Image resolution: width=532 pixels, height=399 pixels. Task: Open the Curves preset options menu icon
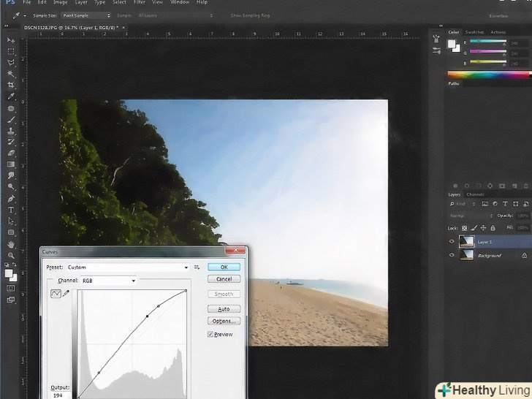tap(197, 267)
